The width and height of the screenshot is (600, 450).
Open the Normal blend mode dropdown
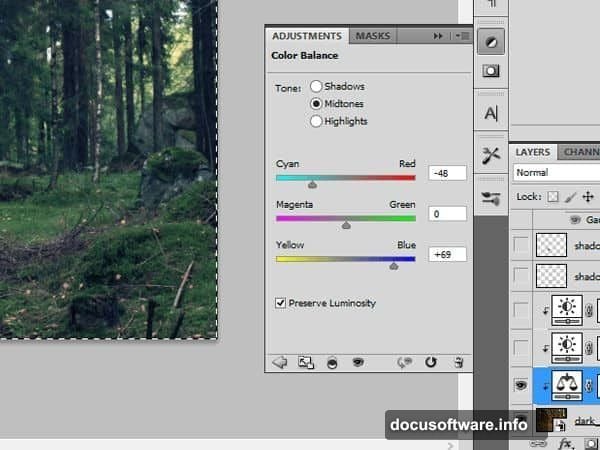click(556, 173)
